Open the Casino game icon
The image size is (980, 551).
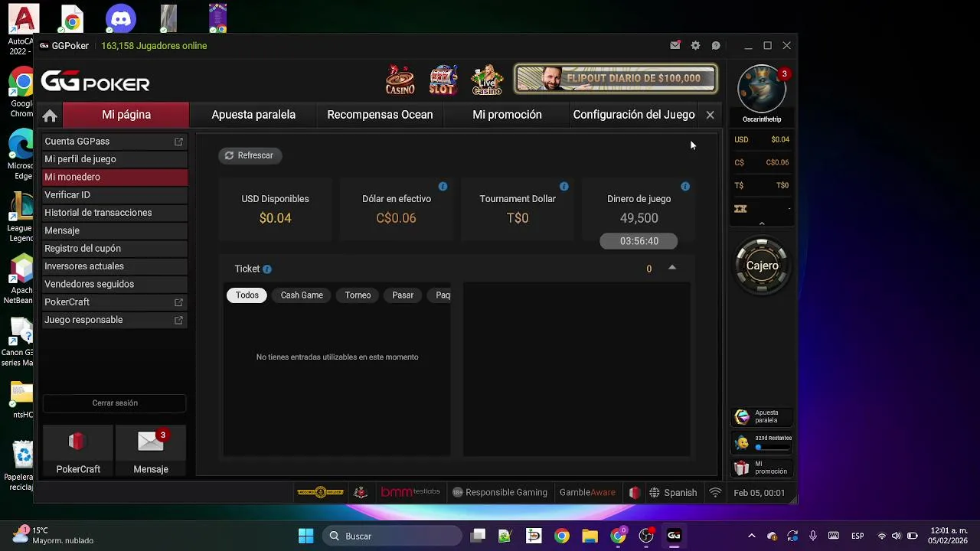tap(400, 80)
